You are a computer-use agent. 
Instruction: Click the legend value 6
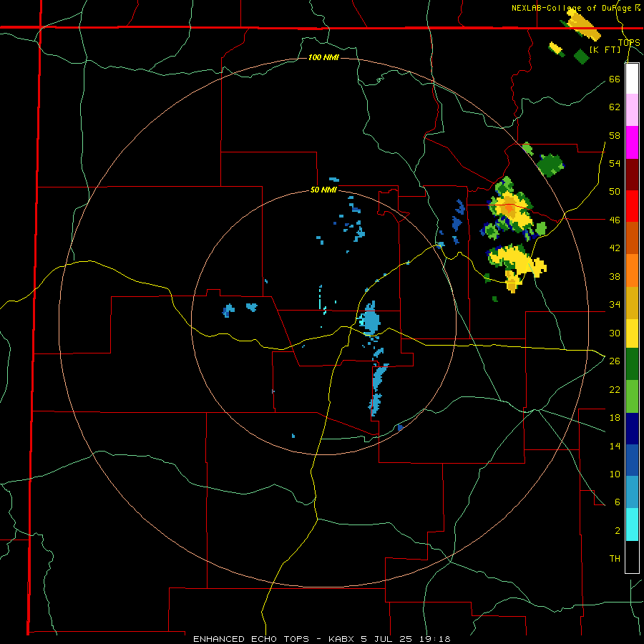tap(618, 502)
